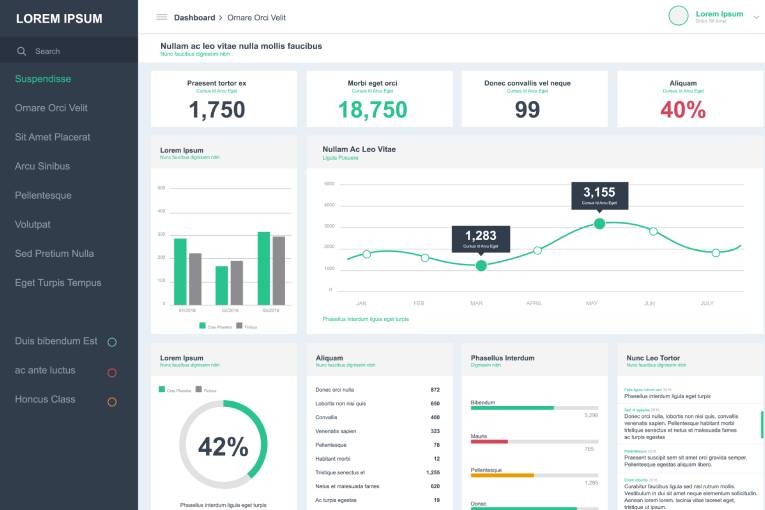The image size is (765, 510).
Task: Open Sed Pretium Nulla sidebar item
Action: coord(54,254)
